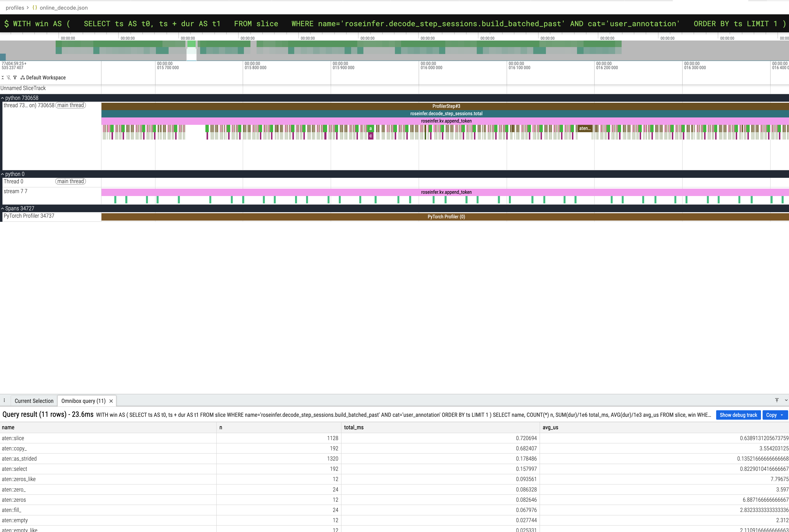789x532 pixels.
Task: Collapse the python 730658 process group
Action: 3,98
